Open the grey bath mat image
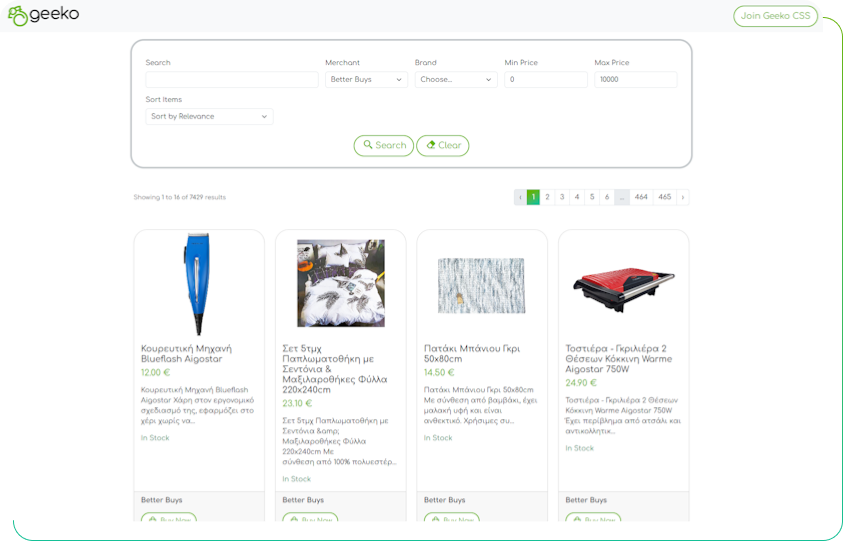 [x=481, y=285]
